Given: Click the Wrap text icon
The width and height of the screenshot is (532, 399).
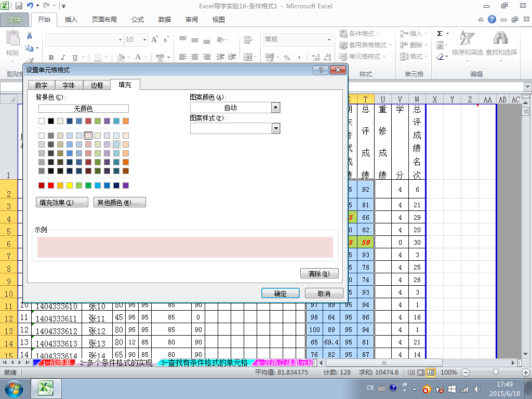Looking at the screenshot, I should [x=248, y=39].
